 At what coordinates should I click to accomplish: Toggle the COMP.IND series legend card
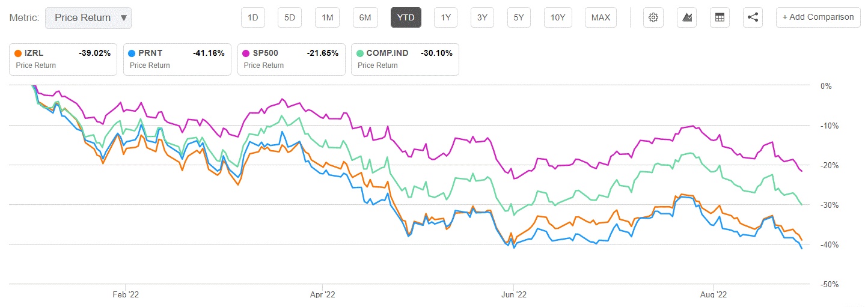point(405,59)
